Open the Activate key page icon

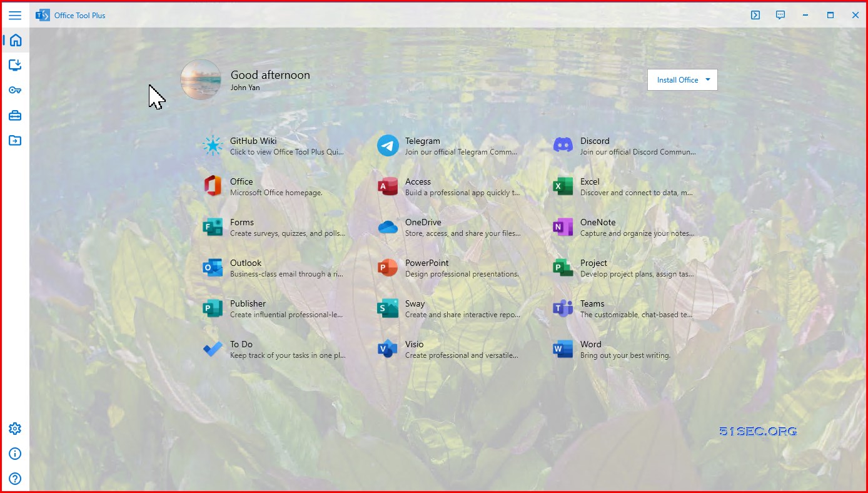click(x=15, y=90)
